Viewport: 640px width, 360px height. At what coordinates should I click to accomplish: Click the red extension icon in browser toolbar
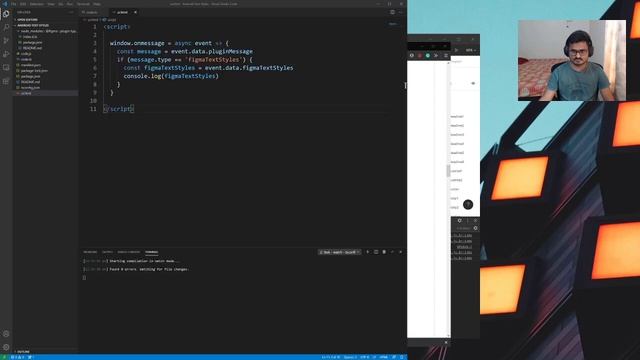[420, 56]
